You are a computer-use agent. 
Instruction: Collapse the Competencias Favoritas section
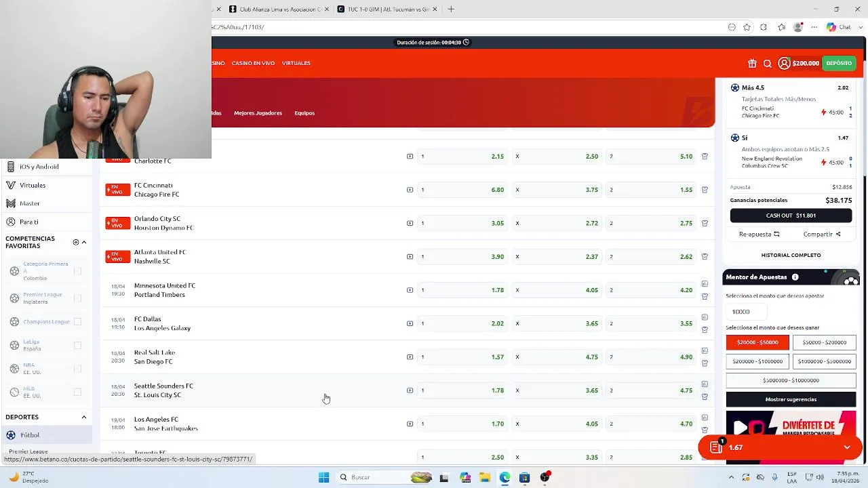coord(84,242)
